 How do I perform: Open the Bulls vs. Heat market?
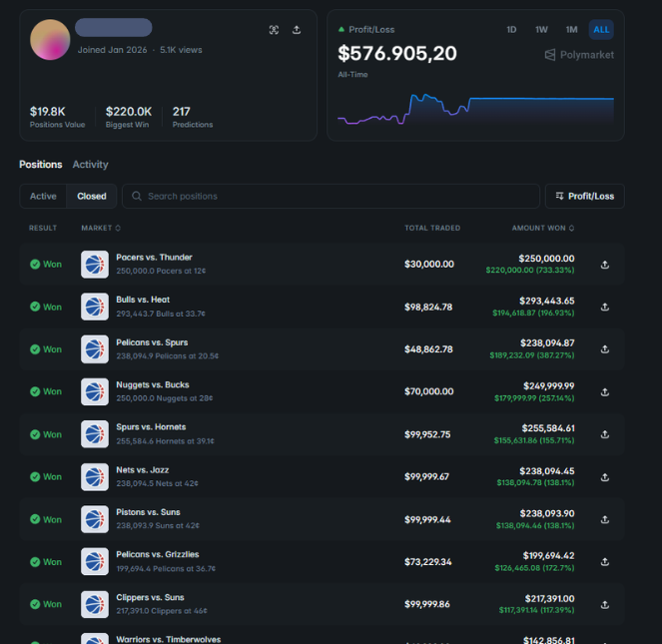pyautogui.click(x=143, y=300)
